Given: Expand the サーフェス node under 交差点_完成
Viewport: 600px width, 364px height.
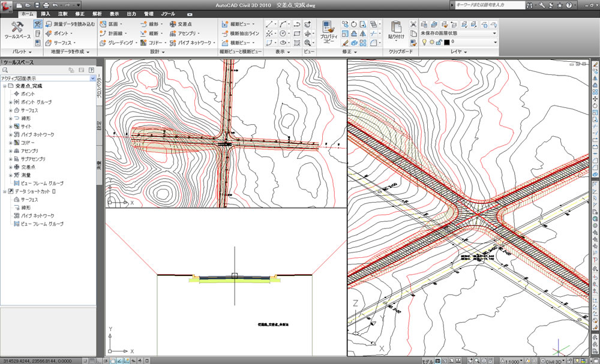Looking at the screenshot, I should [11, 110].
